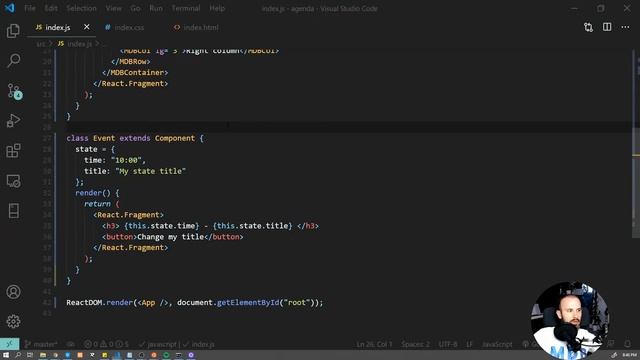
Task: Open Task View on the taskbar
Action: click(x=30, y=355)
